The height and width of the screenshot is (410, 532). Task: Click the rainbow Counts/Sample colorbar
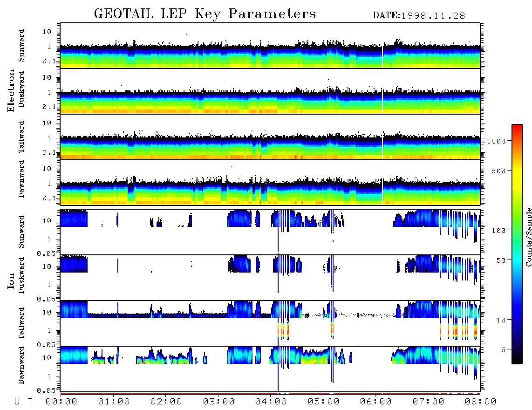tap(517, 244)
